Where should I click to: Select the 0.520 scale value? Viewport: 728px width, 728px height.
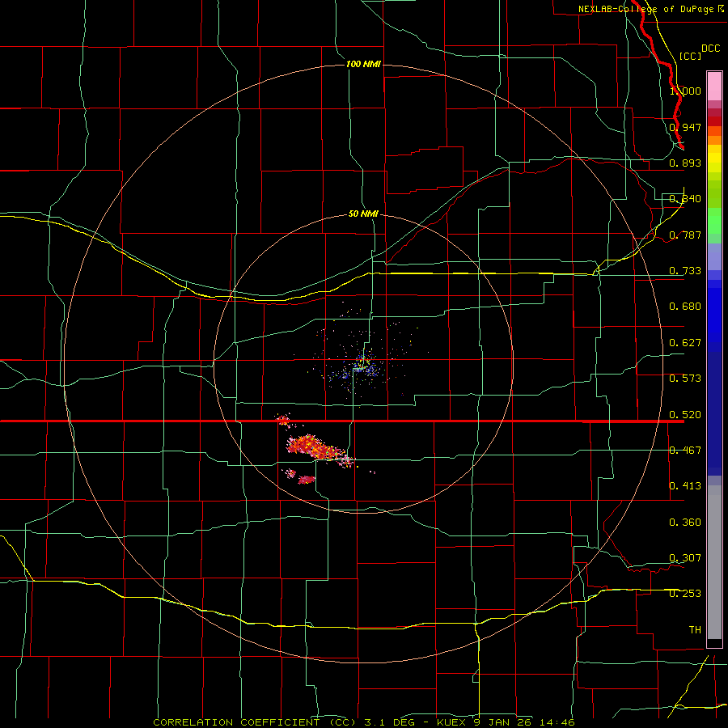click(685, 415)
